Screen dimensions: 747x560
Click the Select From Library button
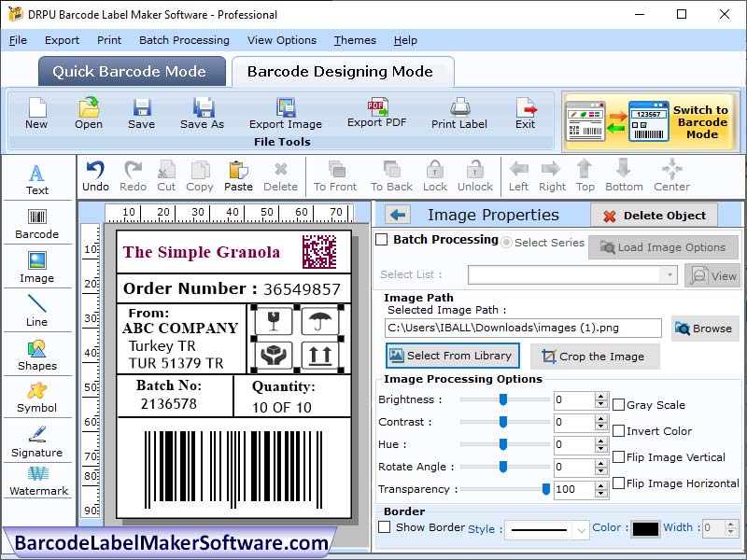452,356
